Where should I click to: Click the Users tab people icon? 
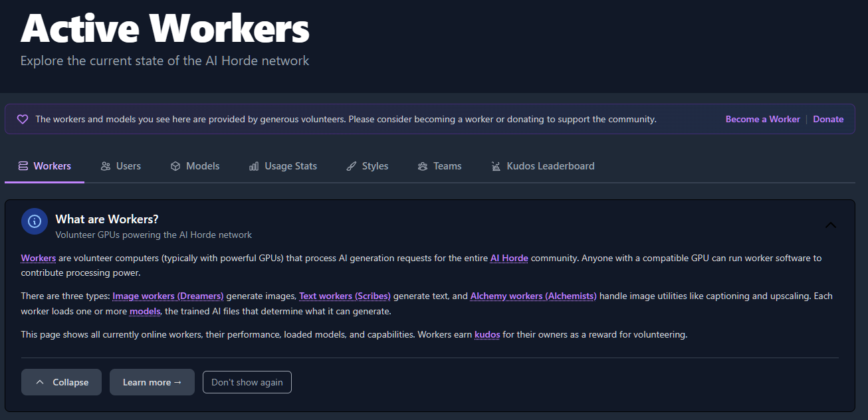[x=106, y=166]
